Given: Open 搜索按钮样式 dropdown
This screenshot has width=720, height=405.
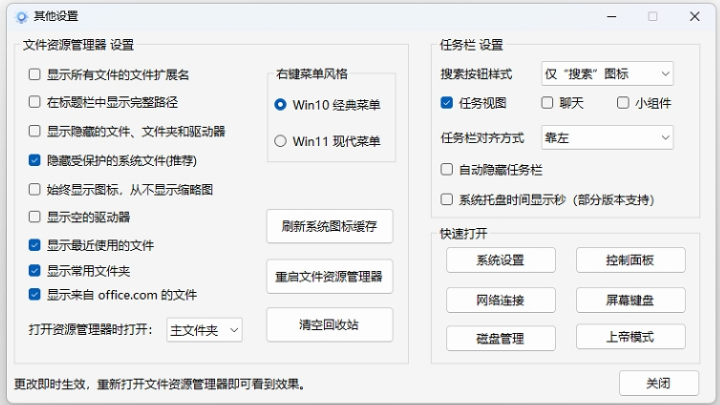Looking at the screenshot, I should (x=607, y=74).
